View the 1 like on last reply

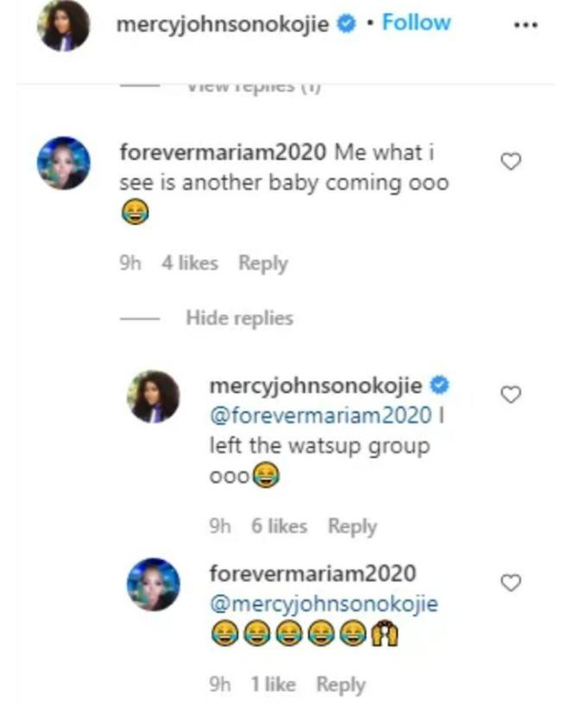pyautogui.click(x=273, y=685)
